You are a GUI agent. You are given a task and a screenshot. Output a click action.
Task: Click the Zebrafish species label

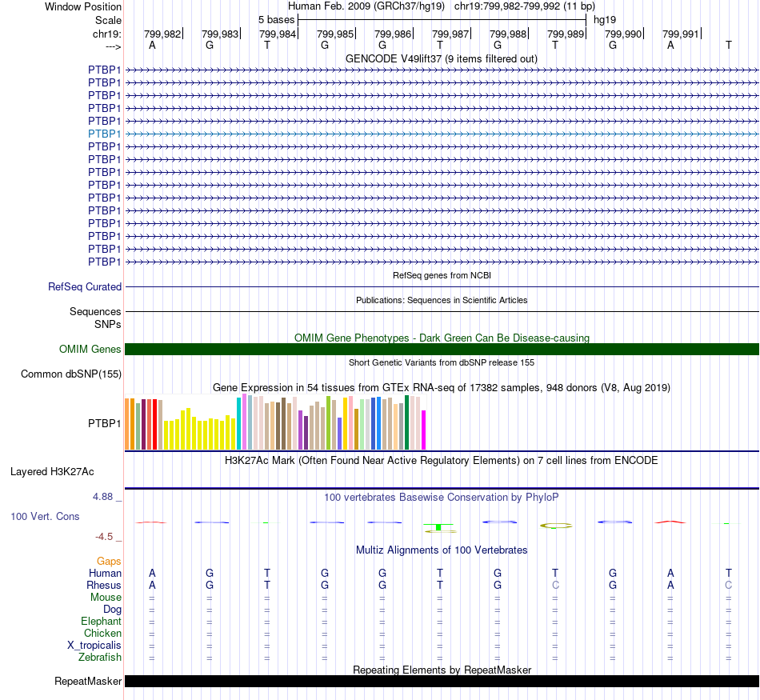tap(100, 658)
